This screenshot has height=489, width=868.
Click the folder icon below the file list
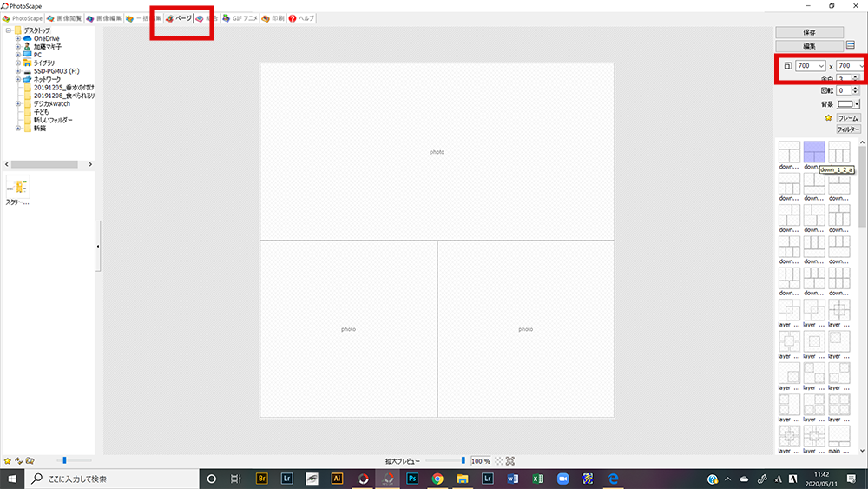[x=30, y=460]
